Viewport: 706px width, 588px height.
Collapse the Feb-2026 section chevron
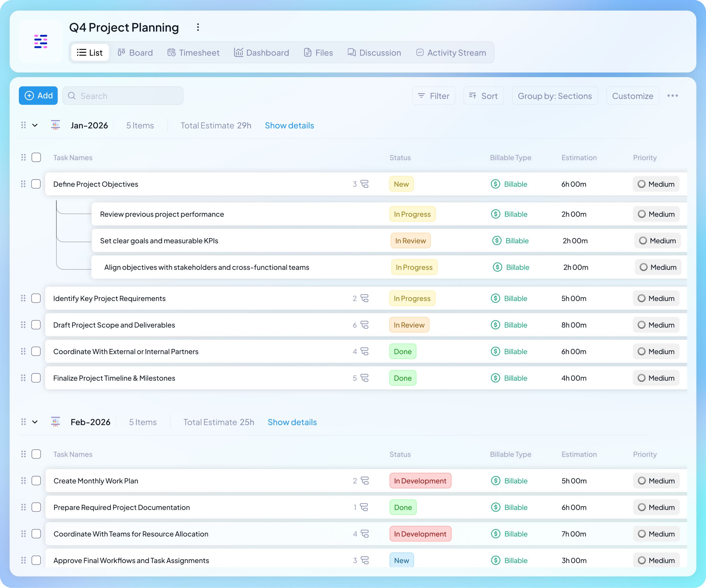[x=35, y=422]
